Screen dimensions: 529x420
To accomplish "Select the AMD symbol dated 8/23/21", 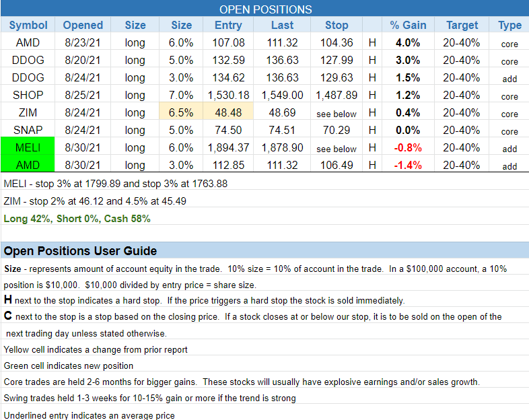I will click(28, 42).
